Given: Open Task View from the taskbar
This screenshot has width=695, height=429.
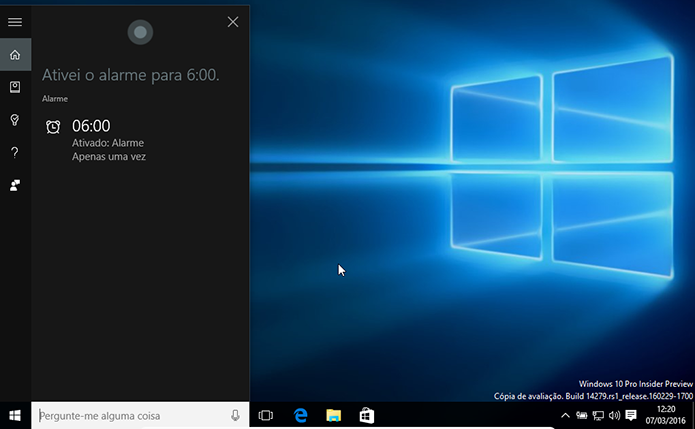Looking at the screenshot, I should click(266, 415).
